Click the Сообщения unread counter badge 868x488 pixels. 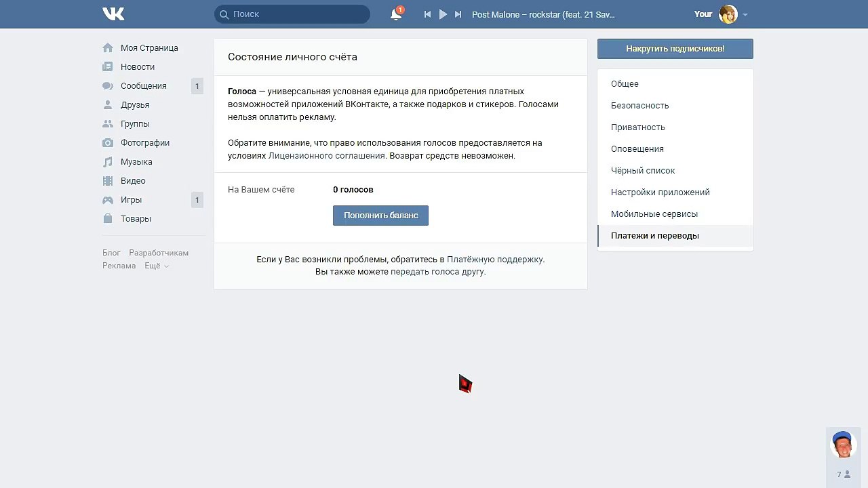coord(197,86)
